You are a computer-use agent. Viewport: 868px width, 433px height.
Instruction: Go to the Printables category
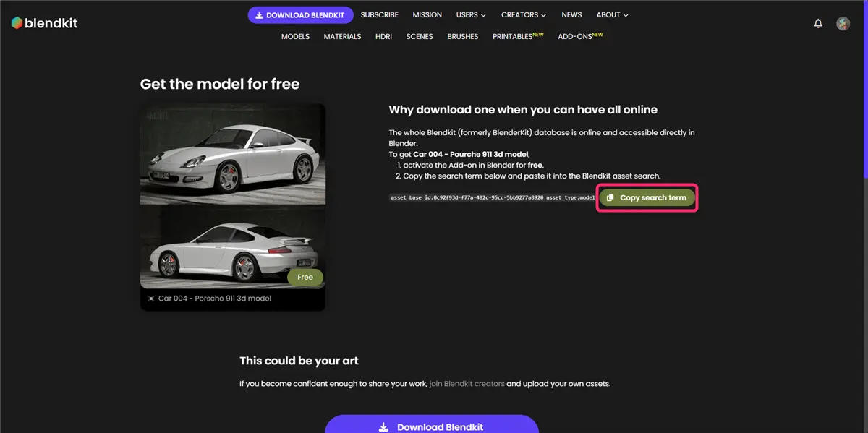pyautogui.click(x=518, y=36)
